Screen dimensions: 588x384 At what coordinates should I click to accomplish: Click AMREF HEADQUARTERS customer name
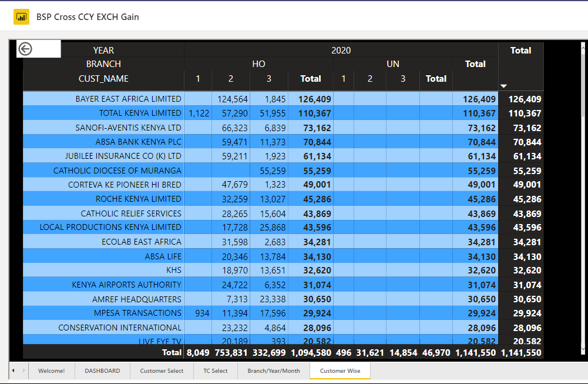click(x=137, y=299)
